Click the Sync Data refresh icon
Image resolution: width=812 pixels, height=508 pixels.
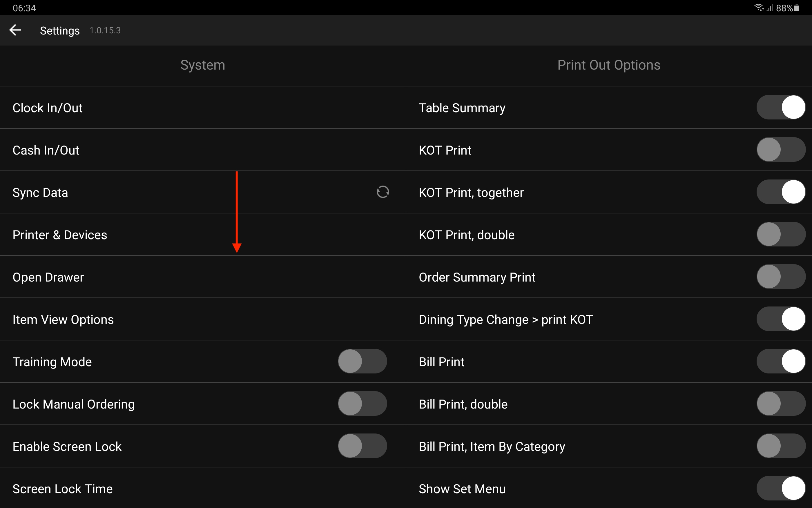383,192
